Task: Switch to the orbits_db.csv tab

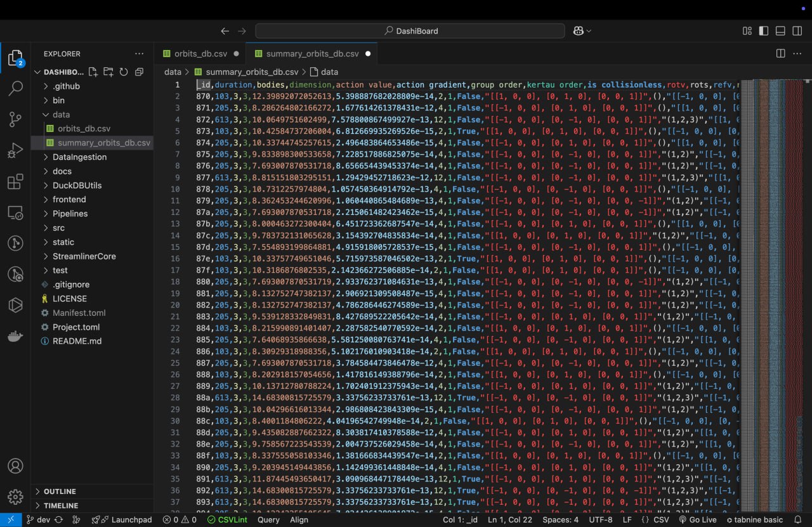Action: tap(200, 54)
